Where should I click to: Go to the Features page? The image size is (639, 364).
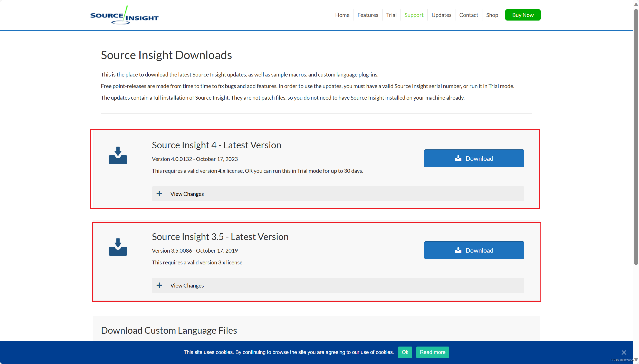[x=368, y=15]
